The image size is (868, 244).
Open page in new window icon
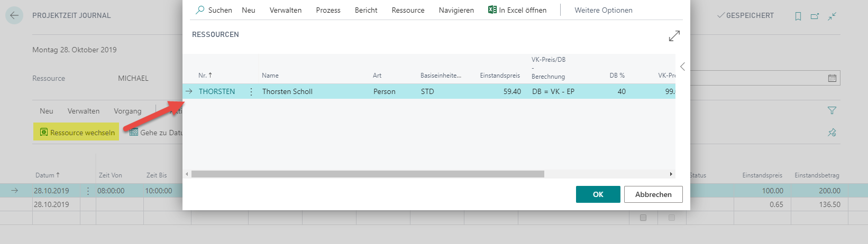click(815, 16)
